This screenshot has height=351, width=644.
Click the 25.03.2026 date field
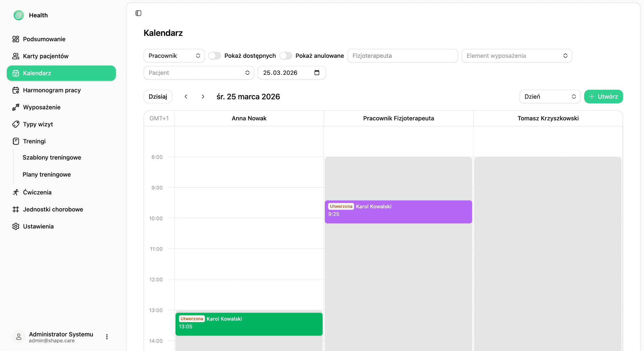coord(291,73)
